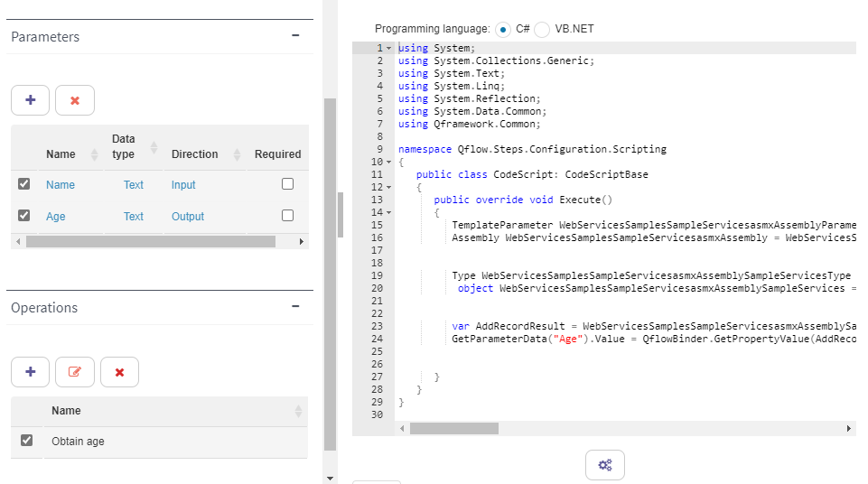The width and height of the screenshot is (868, 484).
Task: Delete selected parameter with red X
Action: [x=75, y=100]
